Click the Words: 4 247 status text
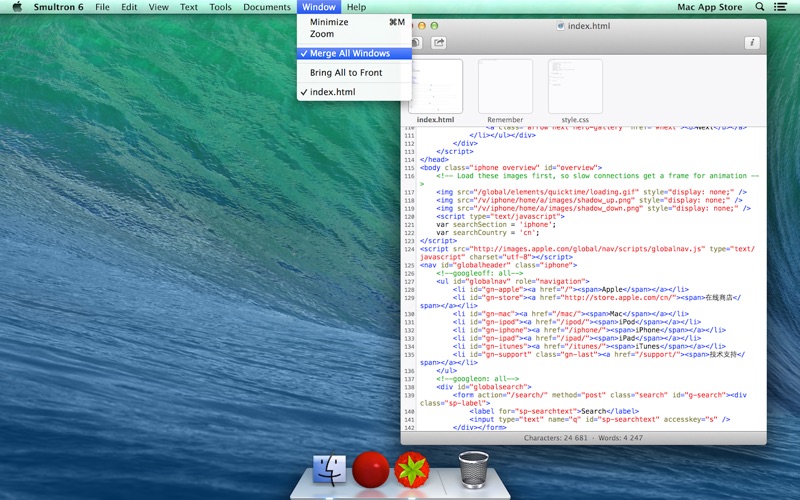The image size is (800, 500). (620, 438)
